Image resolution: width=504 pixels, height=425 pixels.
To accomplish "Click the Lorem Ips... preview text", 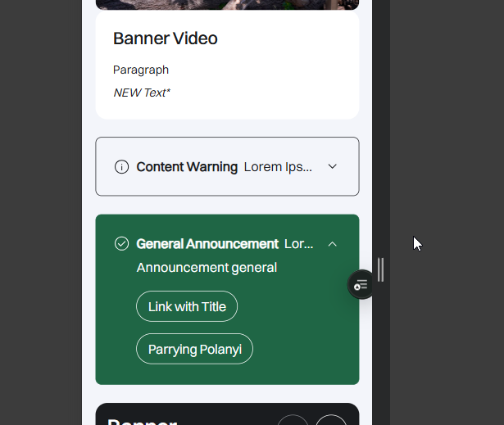I will point(278,167).
